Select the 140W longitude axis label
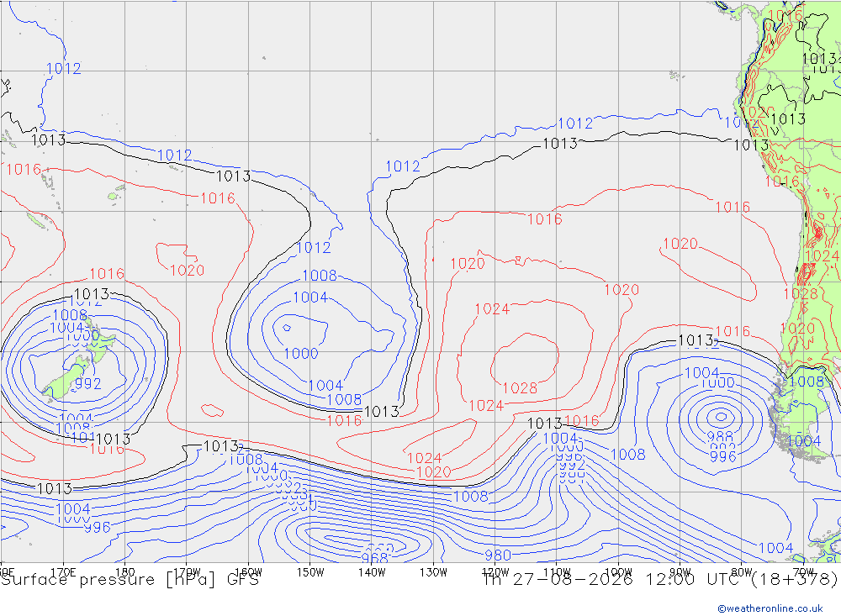 (372, 572)
